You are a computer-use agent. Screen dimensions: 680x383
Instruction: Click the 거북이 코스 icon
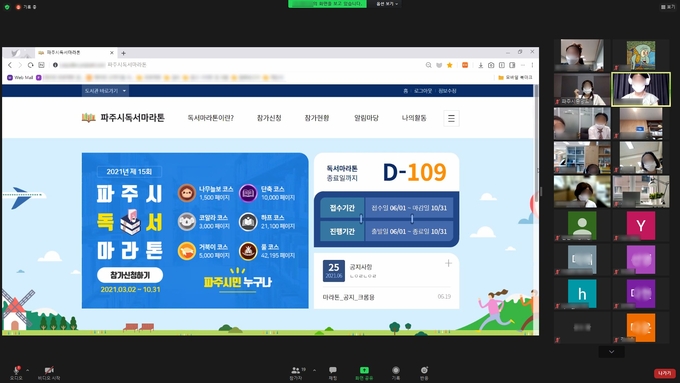click(187, 251)
